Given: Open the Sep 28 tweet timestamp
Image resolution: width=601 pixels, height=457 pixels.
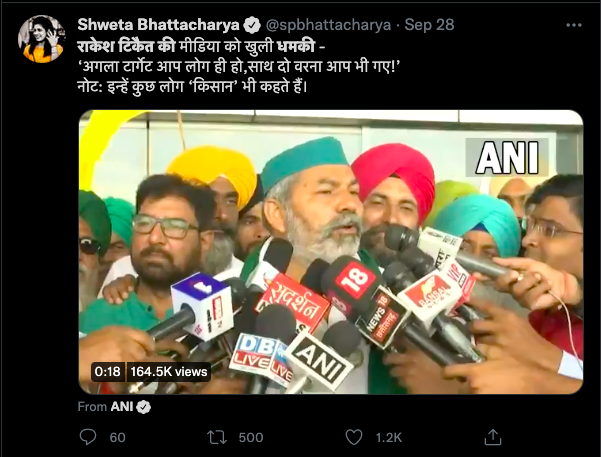Looking at the screenshot, I should click(429, 25).
